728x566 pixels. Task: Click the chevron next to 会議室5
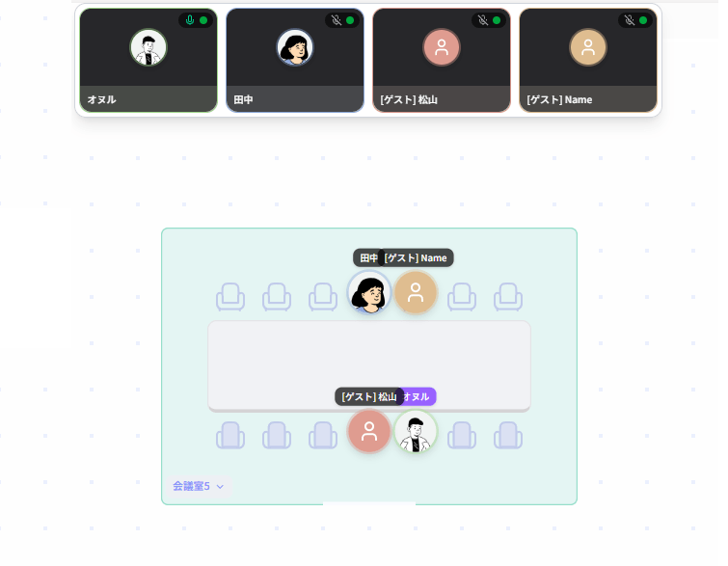[x=220, y=487]
